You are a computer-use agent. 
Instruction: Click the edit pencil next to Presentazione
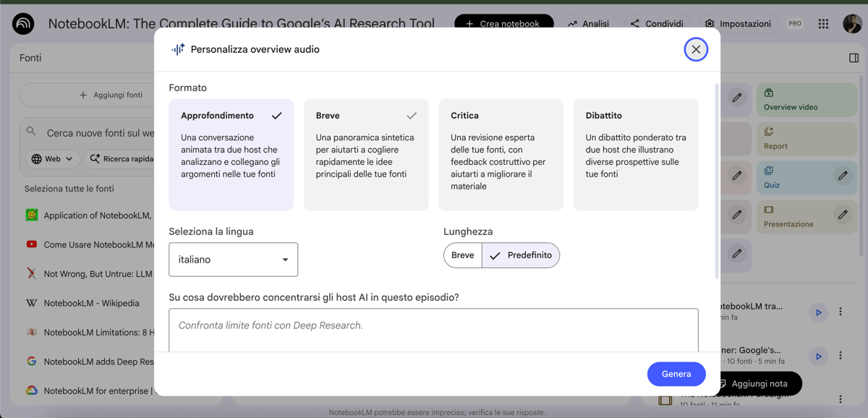click(843, 215)
